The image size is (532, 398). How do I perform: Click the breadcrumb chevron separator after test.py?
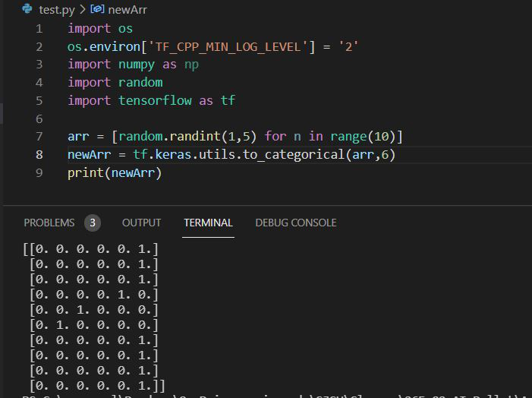(83, 9)
